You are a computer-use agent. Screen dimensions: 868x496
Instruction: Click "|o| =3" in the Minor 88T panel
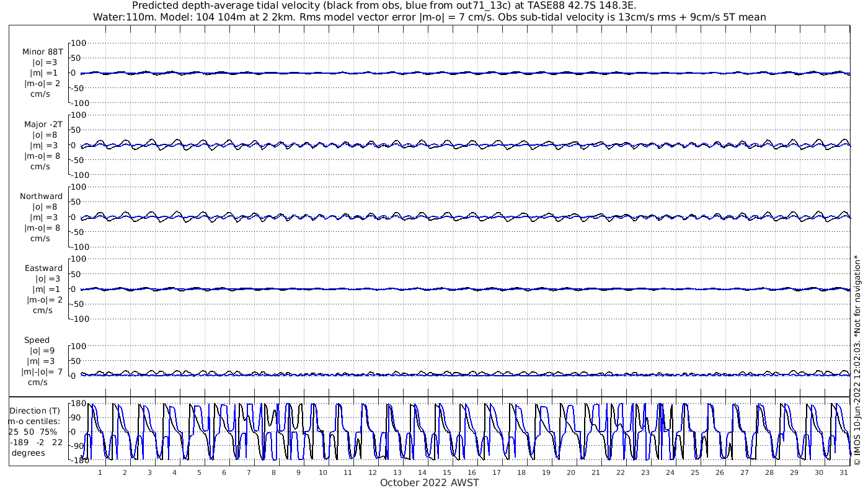tap(45, 63)
